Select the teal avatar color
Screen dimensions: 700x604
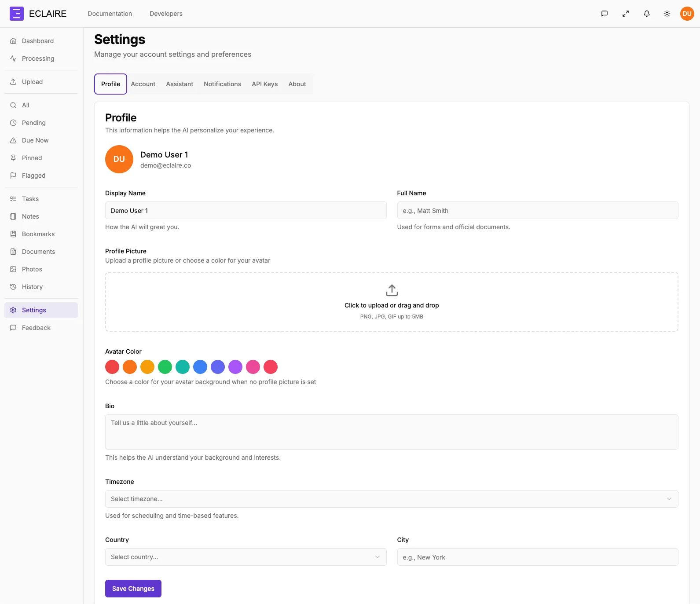tap(183, 367)
